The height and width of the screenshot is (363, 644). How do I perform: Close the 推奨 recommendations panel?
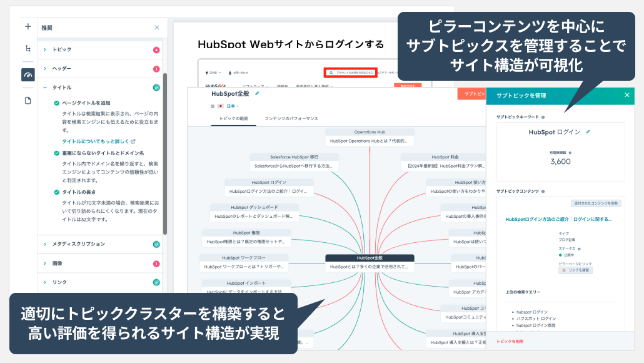[x=157, y=28]
